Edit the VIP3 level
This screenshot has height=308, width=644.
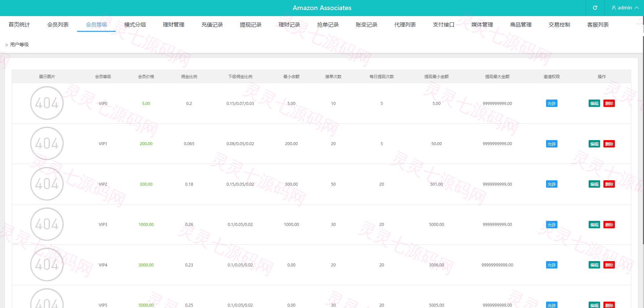tap(594, 225)
